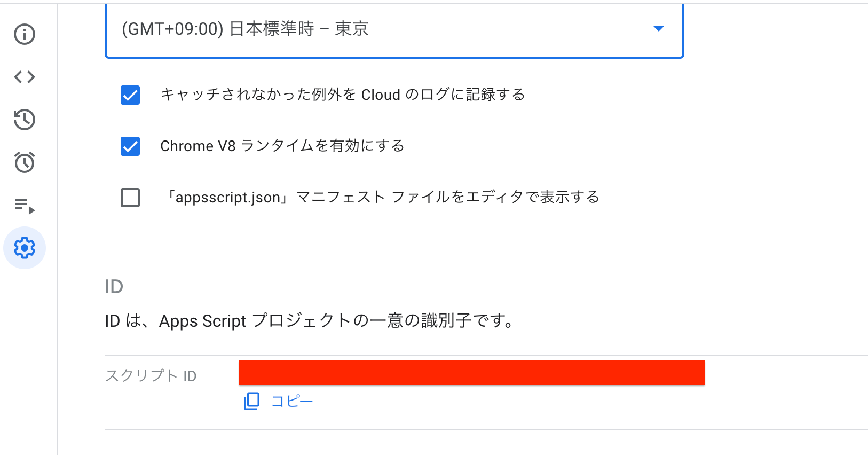Open the Triggers page
The width and height of the screenshot is (868, 455).
tap(24, 162)
